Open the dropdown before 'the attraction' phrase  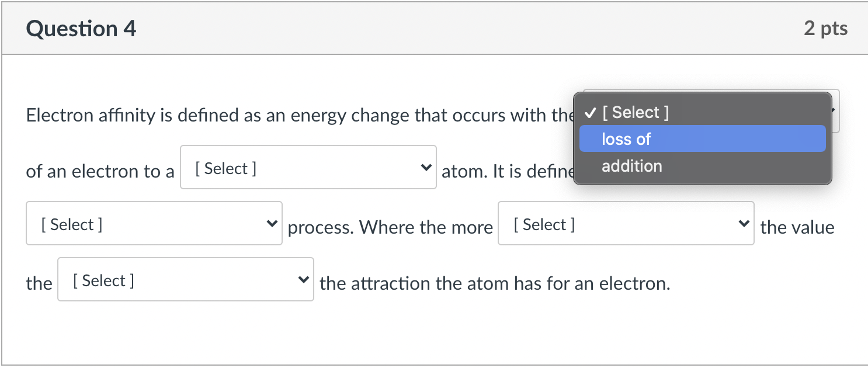(185, 279)
